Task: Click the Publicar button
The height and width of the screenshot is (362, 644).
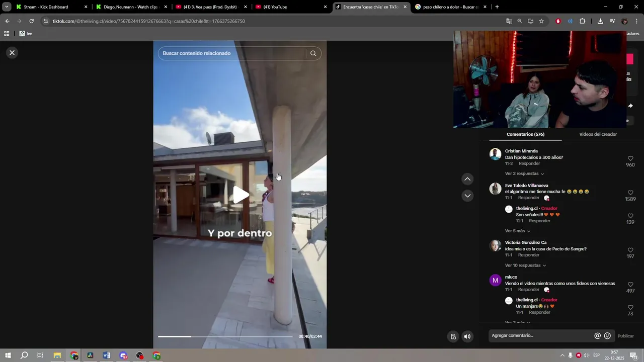Action: point(625,336)
